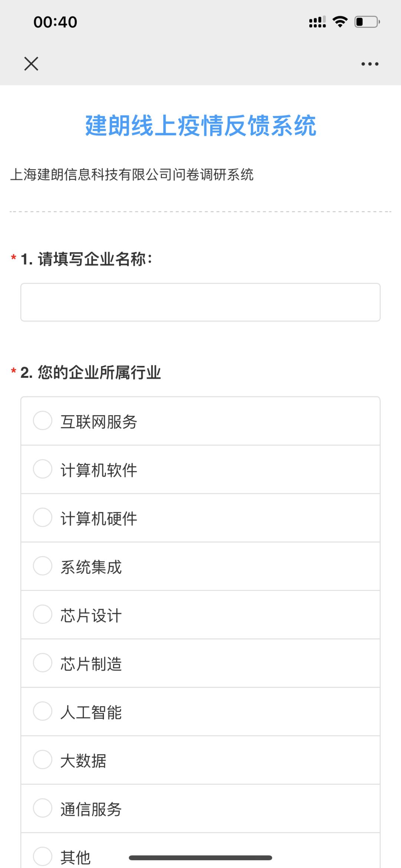This screenshot has height=868, width=401.
Task: Tap the cellular signal icon
Action: [317, 22]
